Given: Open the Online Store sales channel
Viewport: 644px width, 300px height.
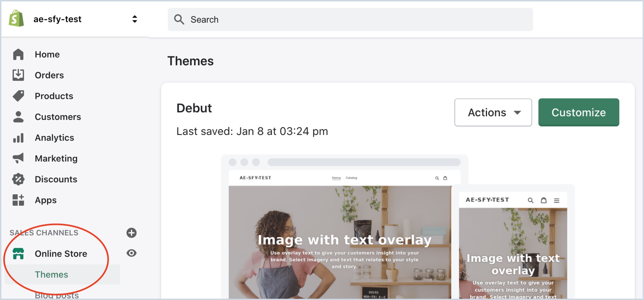Looking at the screenshot, I should (61, 254).
